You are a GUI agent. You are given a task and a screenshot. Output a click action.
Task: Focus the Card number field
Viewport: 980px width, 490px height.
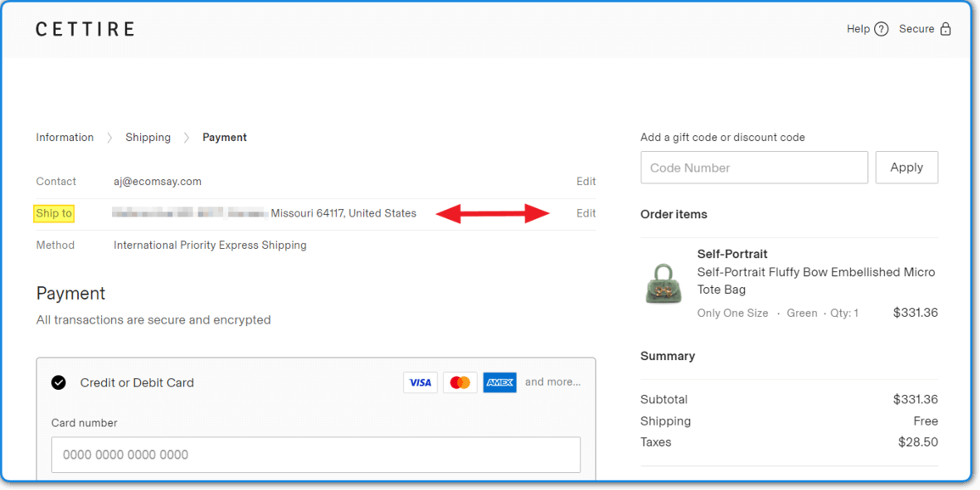point(316,455)
